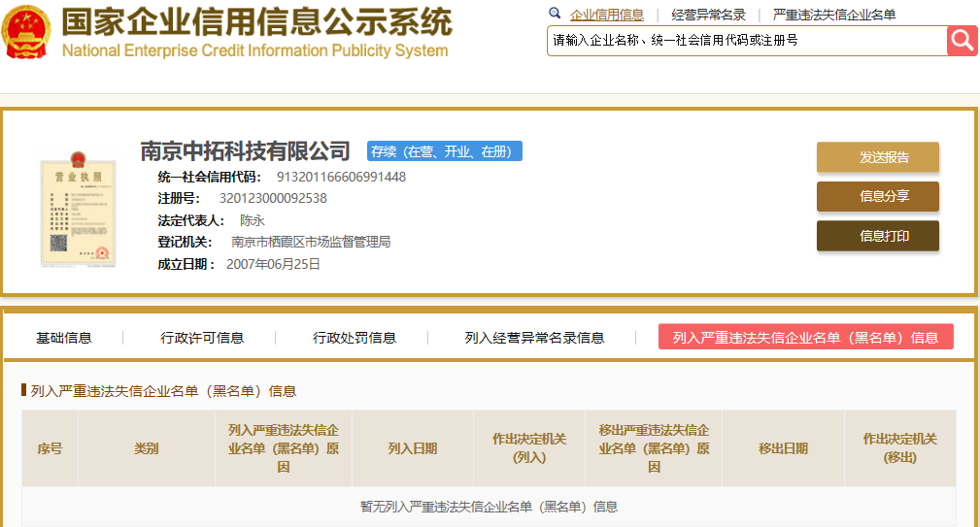
Task: Click the 移出日期 column header
Action: tap(783, 448)
